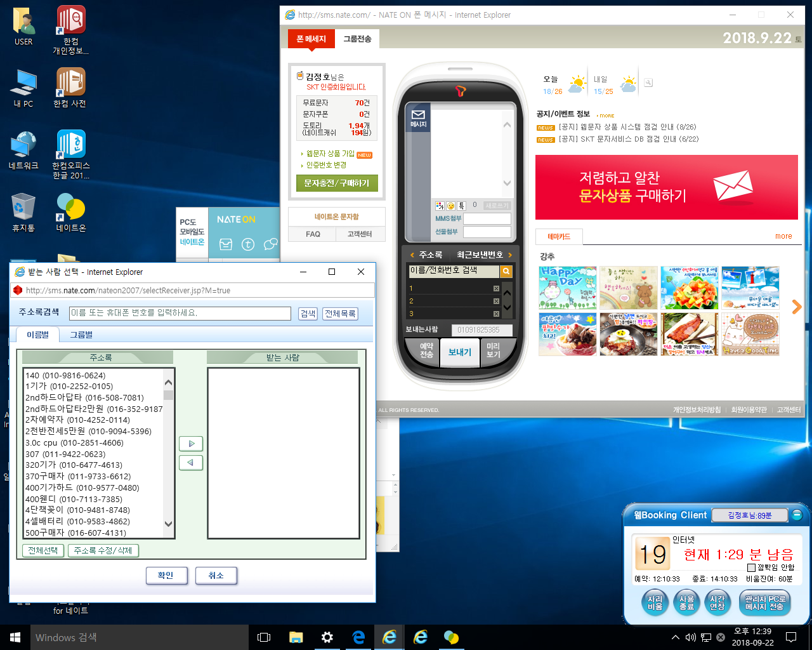
Task: Click the 주소록검색 name input field
Action: point(180,313)
